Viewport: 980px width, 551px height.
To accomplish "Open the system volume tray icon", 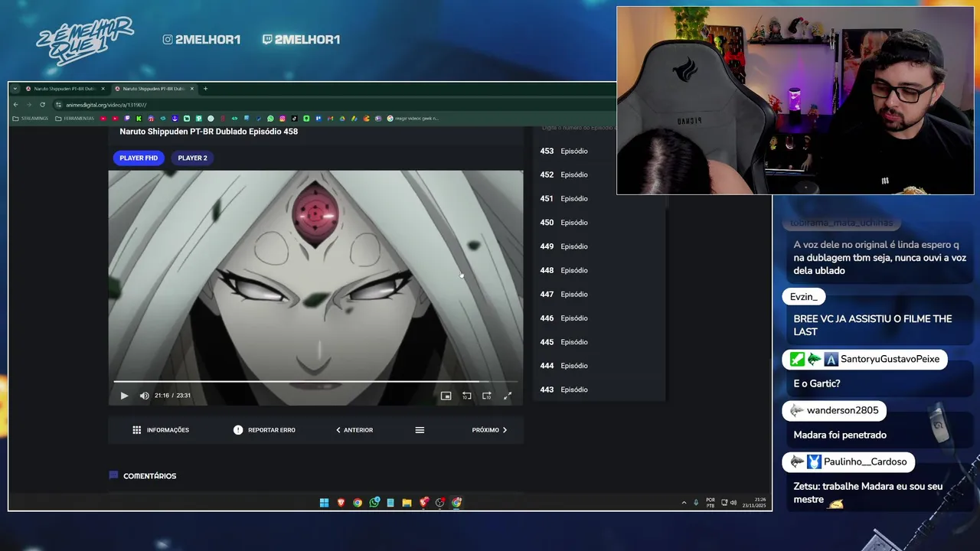I will [x=733, y=503].
